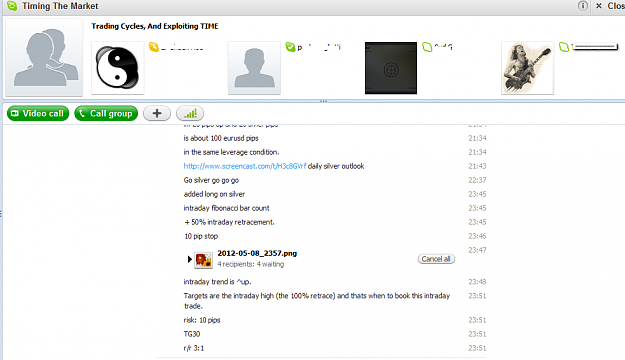Click message 'intraday fibonacci bar count'
625x360 pixels.
pos(226,208)
